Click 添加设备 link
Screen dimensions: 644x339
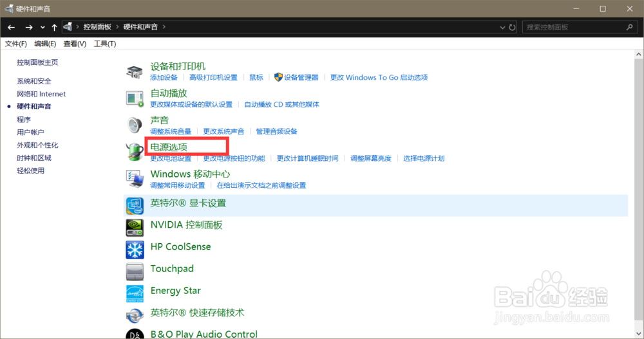[164, 78]
